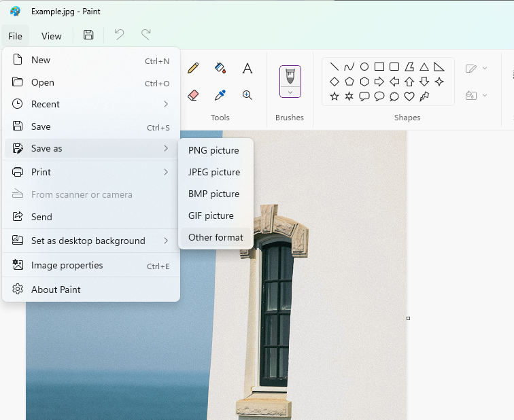Viewport: 514px width, 420px height.
Task: Select the Text tool
Action: (x=247, y=68)
